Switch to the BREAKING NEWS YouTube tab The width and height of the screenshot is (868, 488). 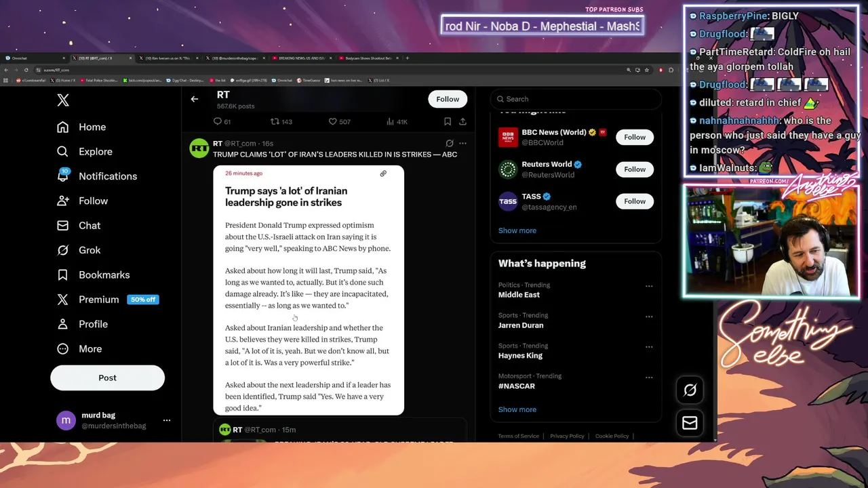coord(301,58)
